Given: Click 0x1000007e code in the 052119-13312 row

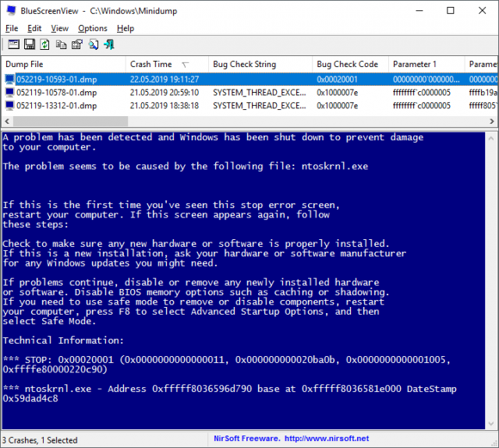Looking at the screenshot, I should pyautogui.click(x=337, y=105).
